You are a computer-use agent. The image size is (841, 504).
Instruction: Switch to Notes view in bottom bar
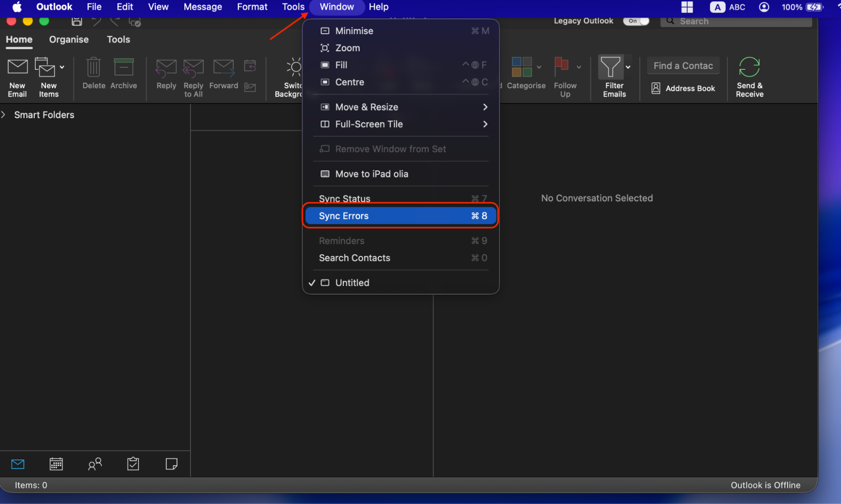click(171, 464)
